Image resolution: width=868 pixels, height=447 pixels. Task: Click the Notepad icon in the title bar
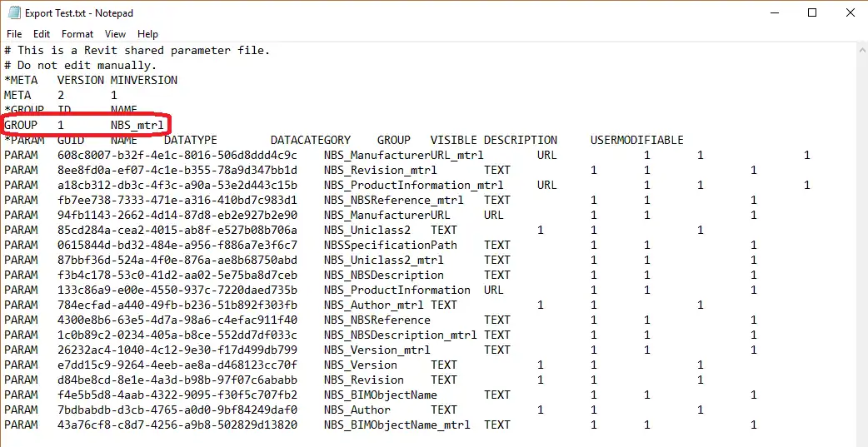click(x=14, y=13)
